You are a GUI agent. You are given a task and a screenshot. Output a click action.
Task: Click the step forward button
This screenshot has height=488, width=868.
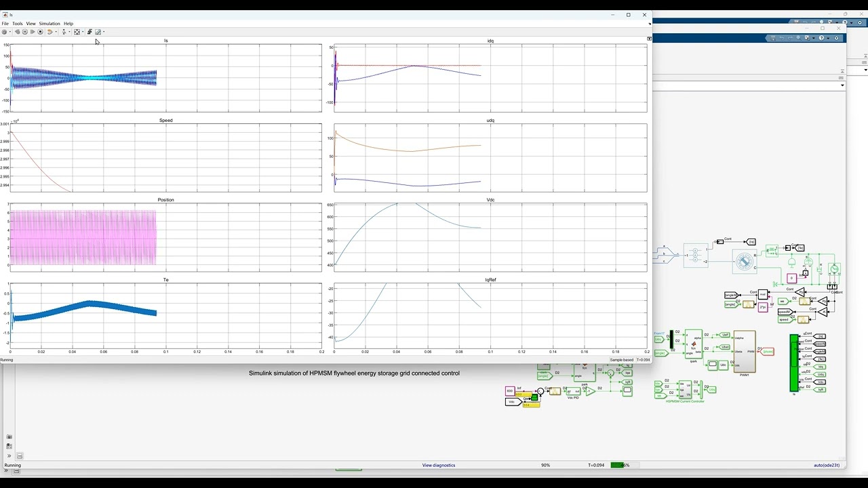(x=33, y=32)
